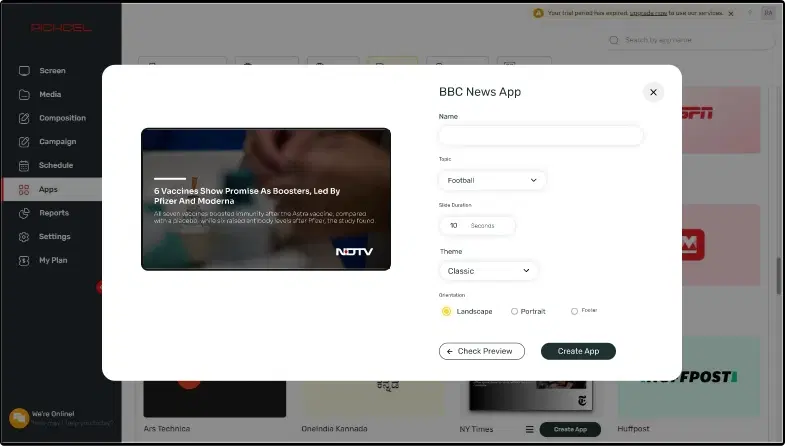Click the Richgel logo
785x446 pixels.
click(x=61, y=28)
